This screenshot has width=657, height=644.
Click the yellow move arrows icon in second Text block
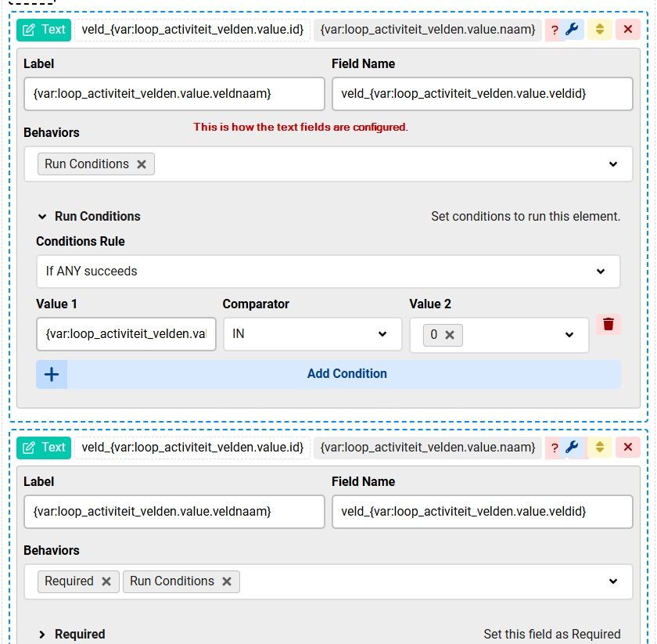(600, 448)
